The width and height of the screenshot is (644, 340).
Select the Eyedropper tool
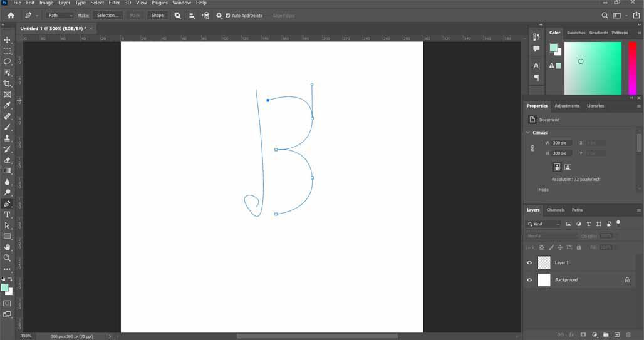point(7,106)
